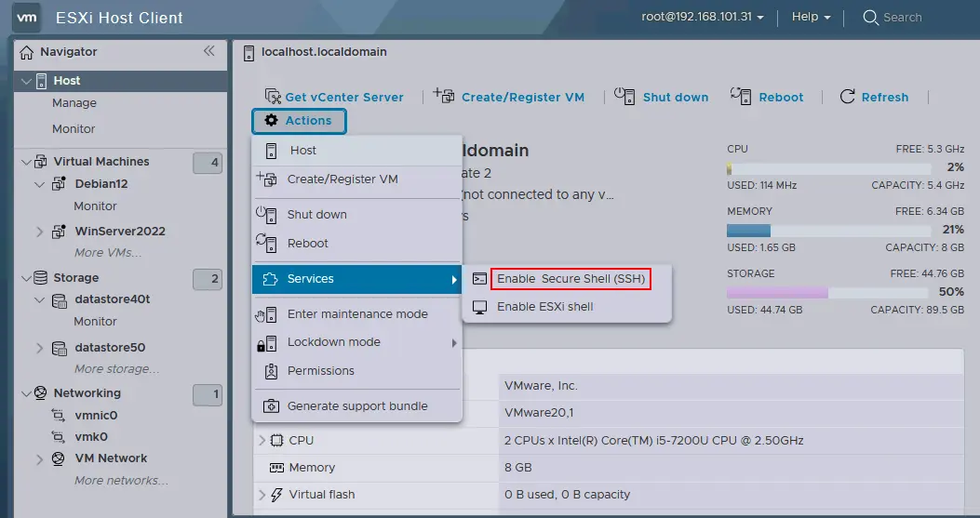Click the vmk0 adapter icon
Image resolution: width=980 pixels, height=518 pixels.
pyautogui.click(x=58, y=437)
